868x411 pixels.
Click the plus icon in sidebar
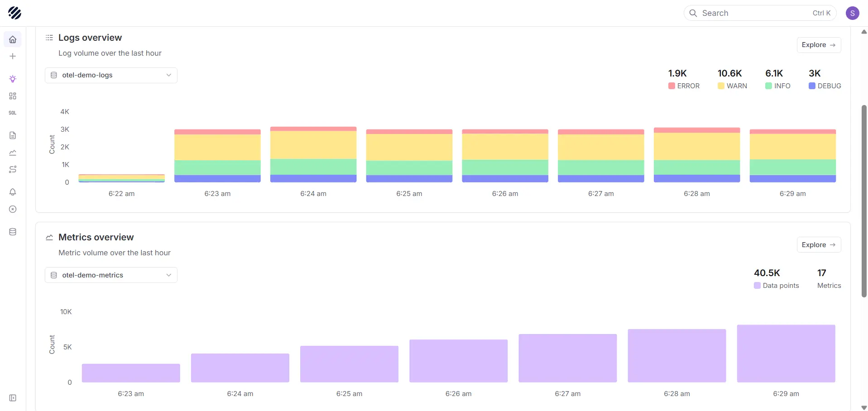pyautogui.click(x=13, y=56)
